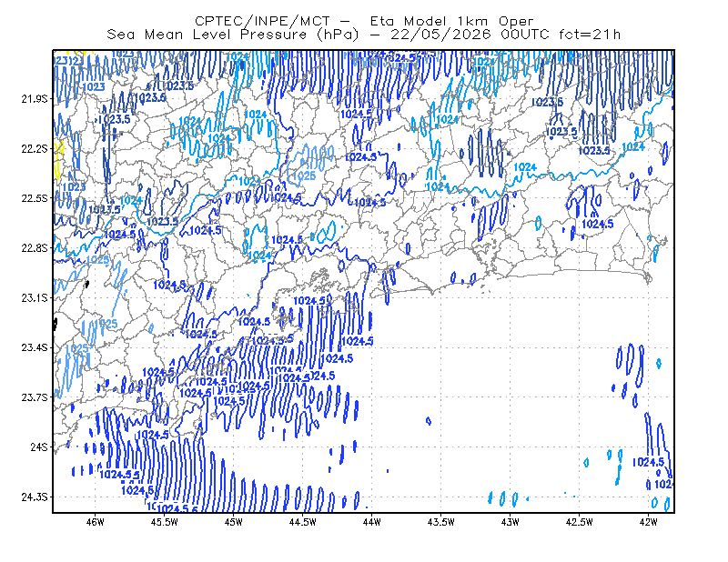The image size is (728, 562).
Task: Click the 45W longitude axis label
Action: coord(234,522)
